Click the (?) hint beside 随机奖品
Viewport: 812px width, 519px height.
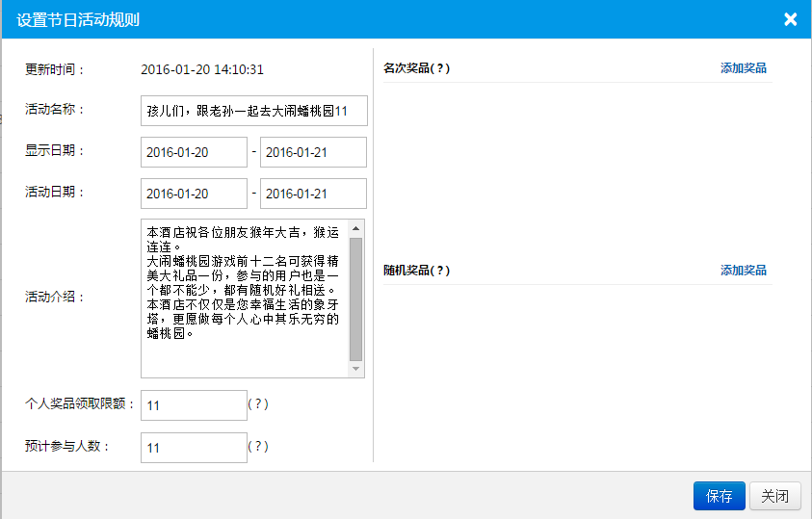click(439, 271)
